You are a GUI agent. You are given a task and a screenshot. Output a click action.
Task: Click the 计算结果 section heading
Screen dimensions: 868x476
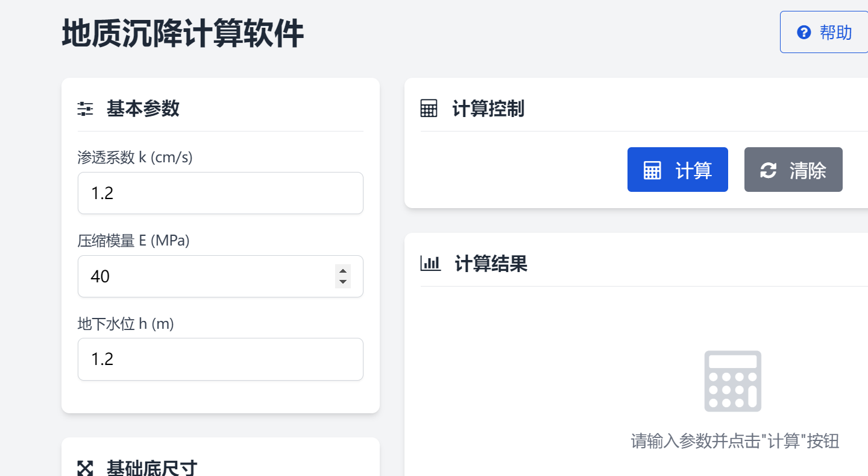click(491, 264)
